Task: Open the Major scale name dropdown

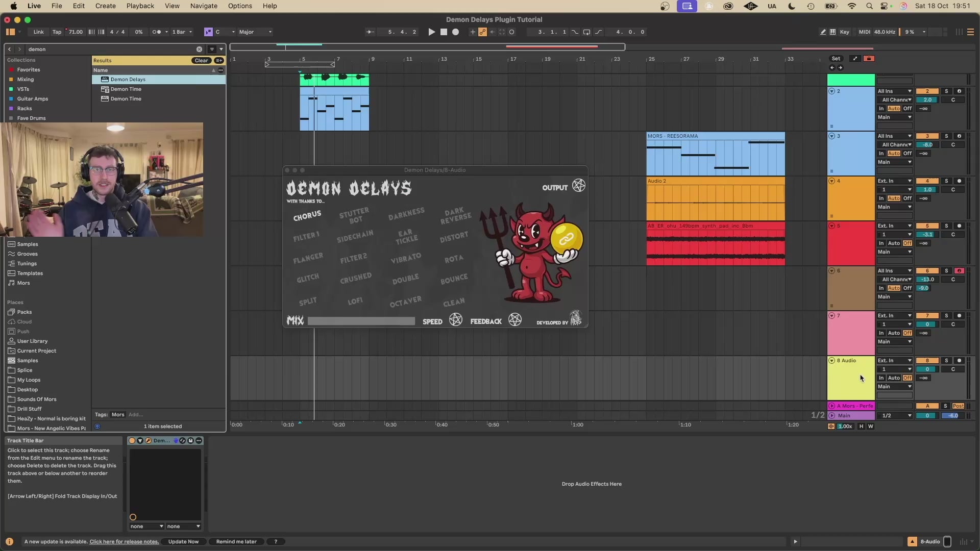Action: 255,32
